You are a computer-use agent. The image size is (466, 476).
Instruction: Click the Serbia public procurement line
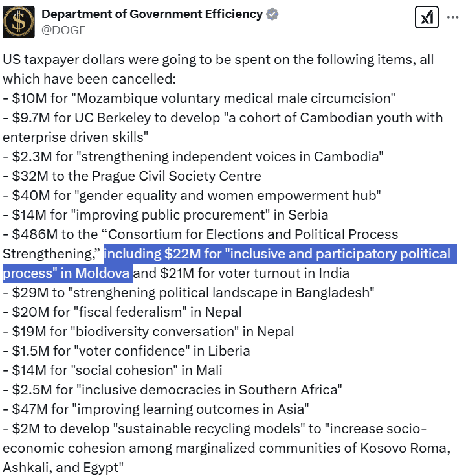tap(165, 215)
